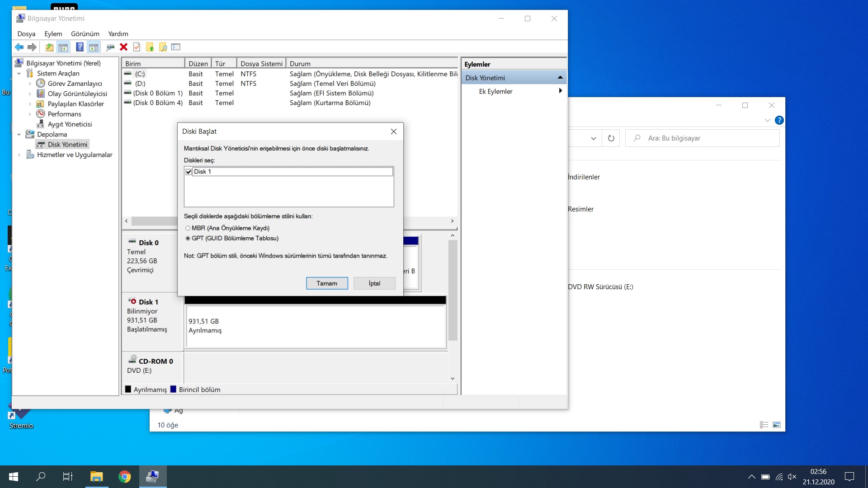Expand Hizmetler ve Uygulamalar tree node
Screen dimensions: 868x488
[19, 155]
